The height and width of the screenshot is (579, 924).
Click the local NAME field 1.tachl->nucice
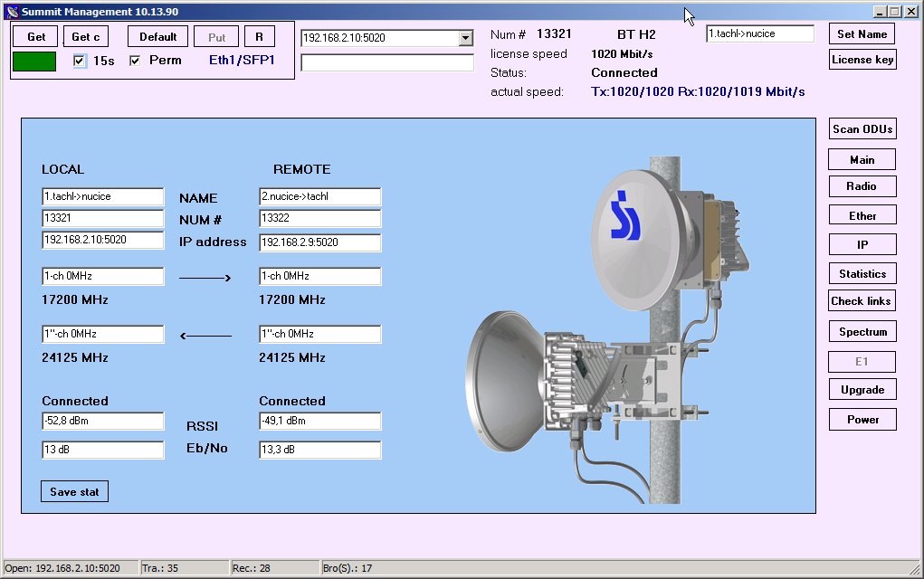tap(102, 197)
